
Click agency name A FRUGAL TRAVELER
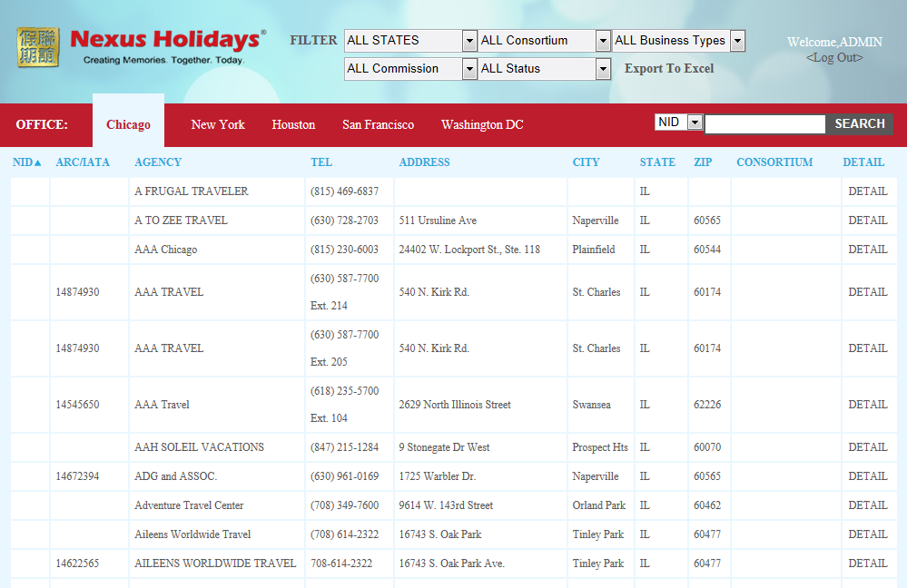(192, 191)
